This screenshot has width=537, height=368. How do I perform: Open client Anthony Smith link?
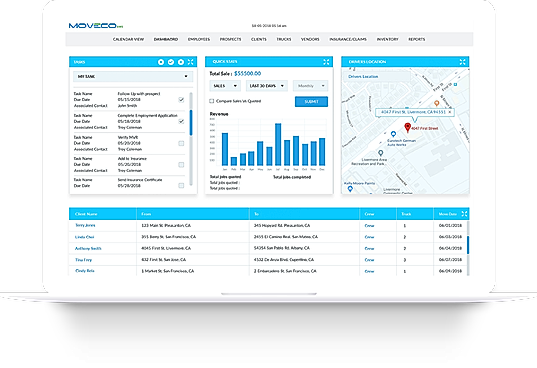88,249
